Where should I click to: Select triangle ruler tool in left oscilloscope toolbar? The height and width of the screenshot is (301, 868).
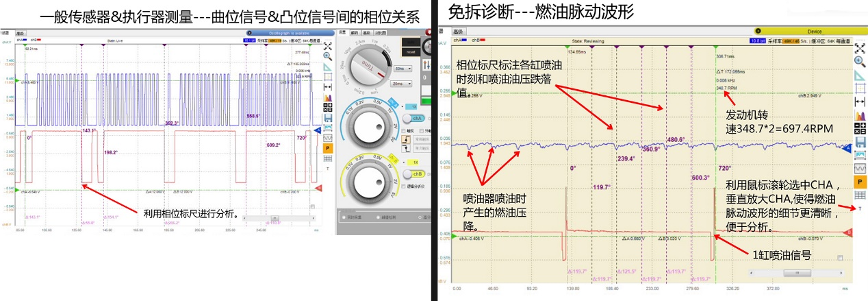click(x=327, y=67)
